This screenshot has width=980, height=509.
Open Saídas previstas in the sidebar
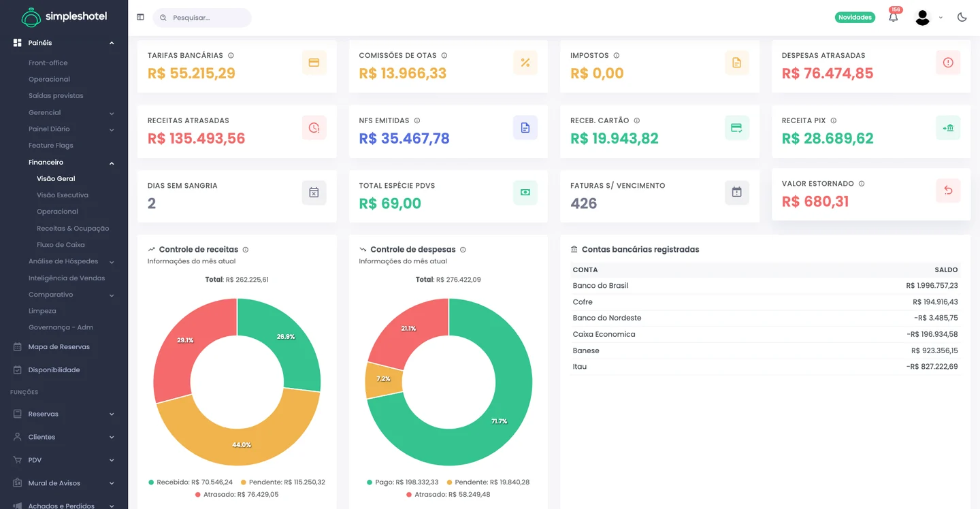pyautogui.click(x=56, y=96)
